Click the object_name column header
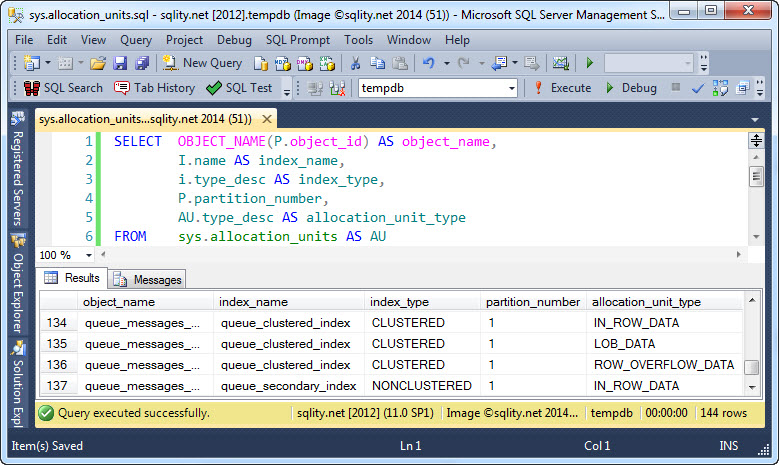The image size is (779, 465). click(x=146, y=302)
